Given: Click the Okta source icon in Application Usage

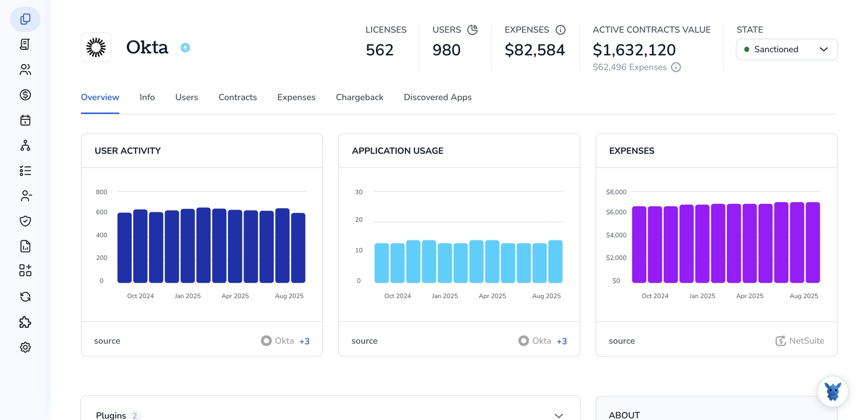Looking at the screenshot, I should click(x=524, y=341).
